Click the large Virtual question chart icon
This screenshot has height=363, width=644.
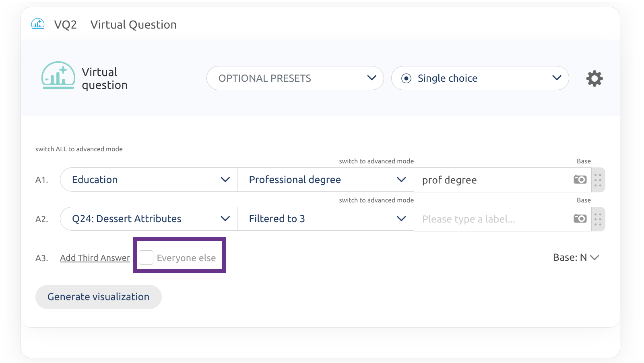pyautogui.click(x=58, y=75)
